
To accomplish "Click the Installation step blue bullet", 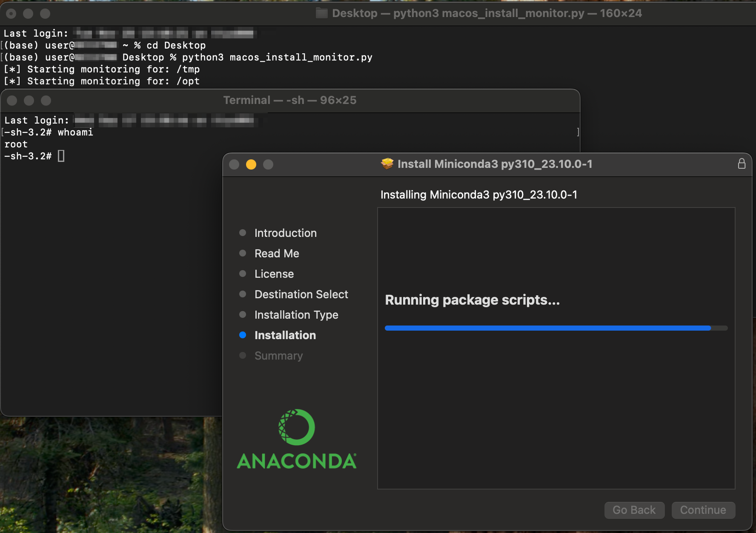I will (x=243, y=335).
